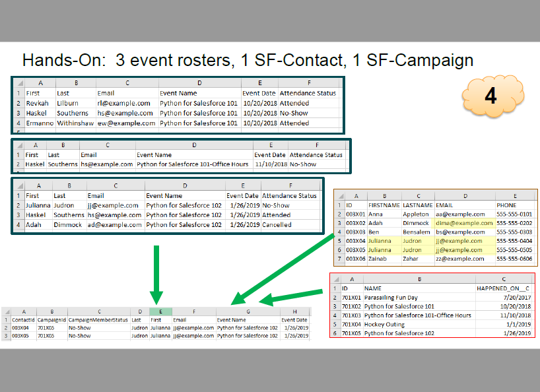The height and width of the screenshot is (392, 540).
Task: Select row 5 header in contacts table
Action: pos(339,241)
